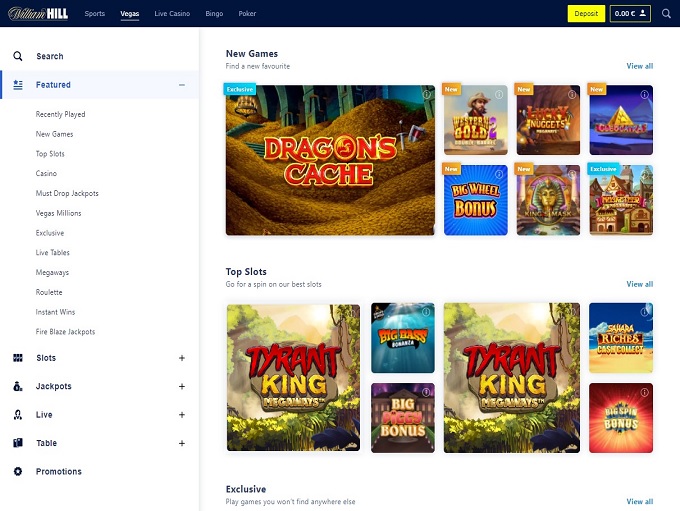Launch the Big Wheel Bonus game tile
Screen dimensions: 680x511
click(475, 200)
